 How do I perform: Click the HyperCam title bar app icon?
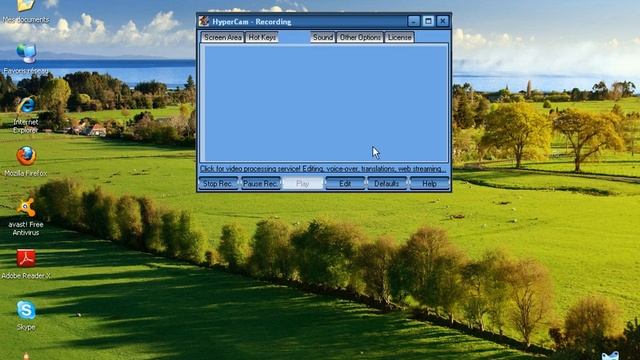(x=204, y=21)
